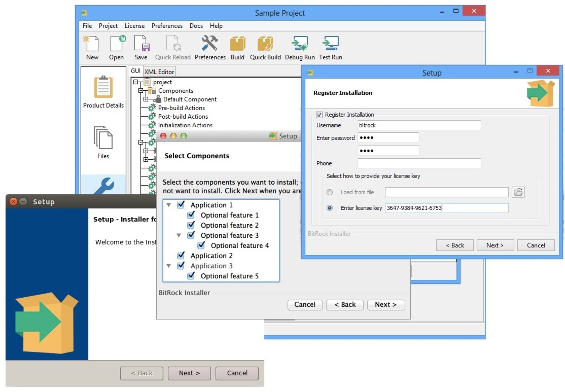Click the green zoom button of Mac Setup window
This screenshot has height=392, width=565.
(x=183, y=136)
